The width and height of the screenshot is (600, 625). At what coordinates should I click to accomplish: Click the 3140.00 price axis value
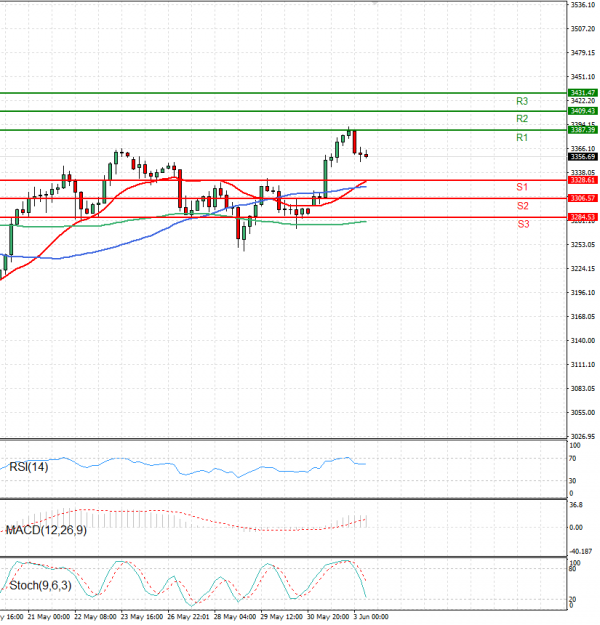coord(583,340)
